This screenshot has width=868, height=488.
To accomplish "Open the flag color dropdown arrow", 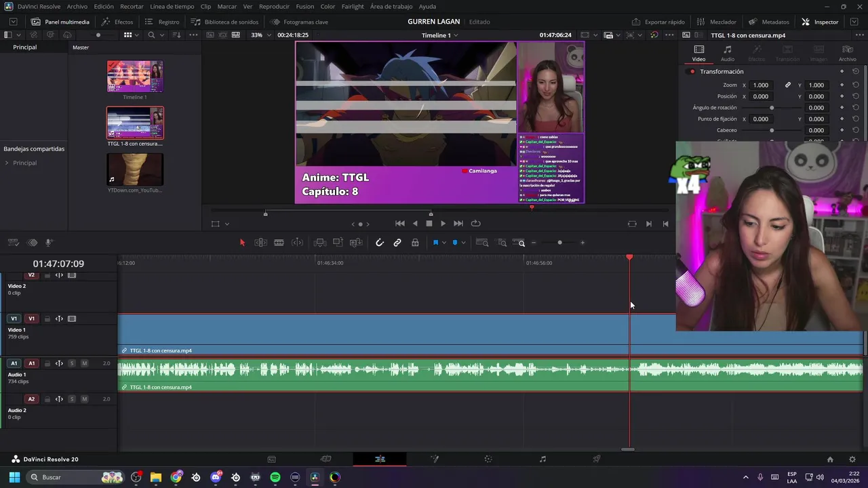I will point(443,243).
